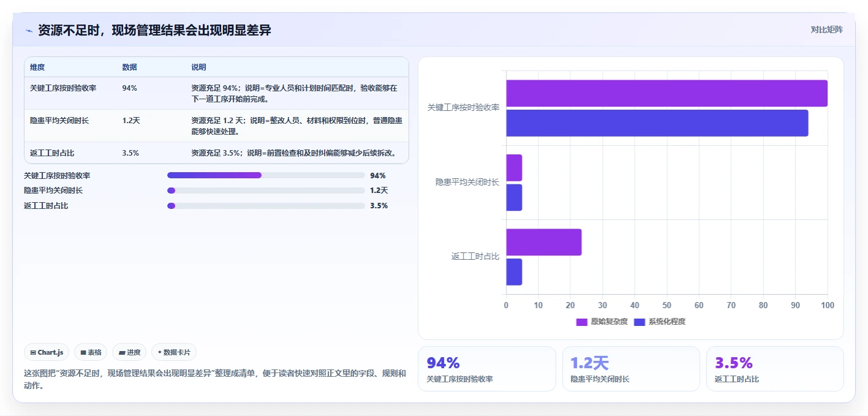Click 关键工序按时验收率 in the table's first row
This screenshot has width=868, height=416.
click(63, 88)
